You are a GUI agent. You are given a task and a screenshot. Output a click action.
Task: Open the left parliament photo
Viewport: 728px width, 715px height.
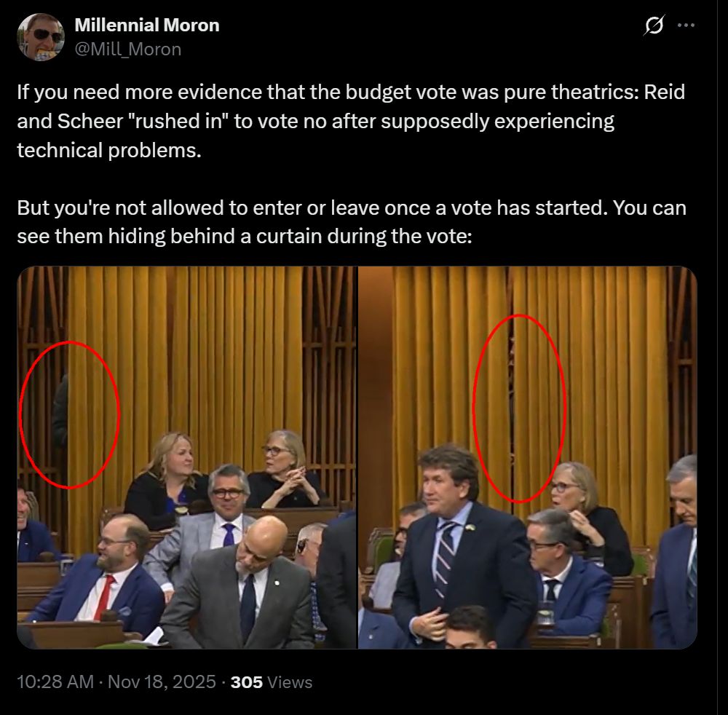point(187,457)
